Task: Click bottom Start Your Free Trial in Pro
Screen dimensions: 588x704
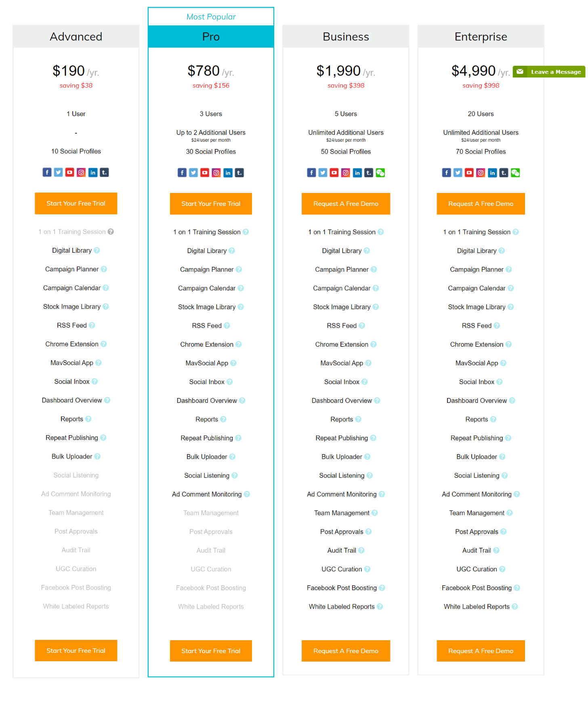Action: click(211, 651)
